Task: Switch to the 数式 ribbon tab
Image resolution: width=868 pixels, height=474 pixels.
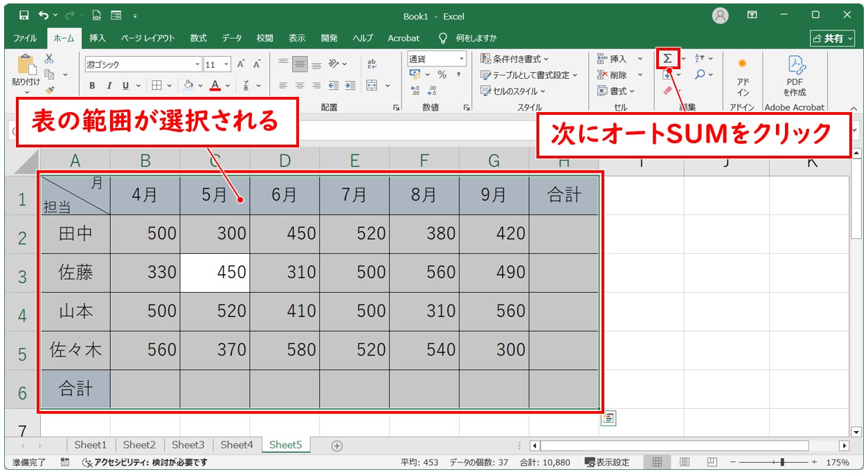Action: pyautogui.click(x=199, y=38)
